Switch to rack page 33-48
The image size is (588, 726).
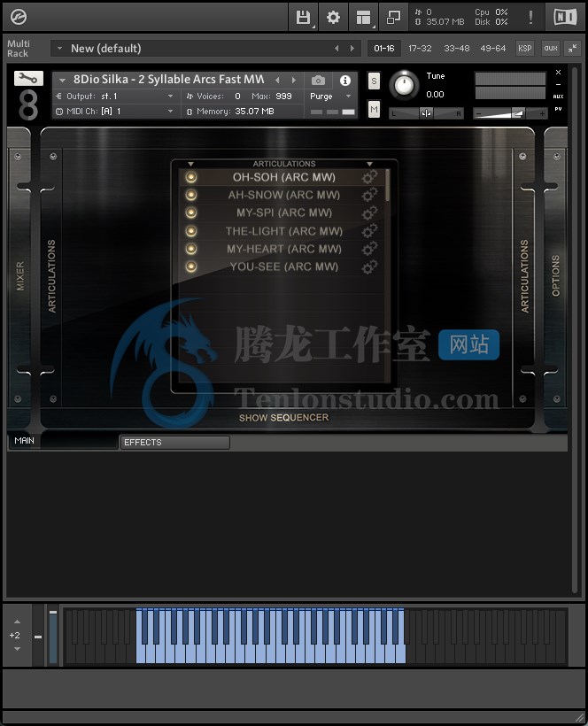pos(457,48)
